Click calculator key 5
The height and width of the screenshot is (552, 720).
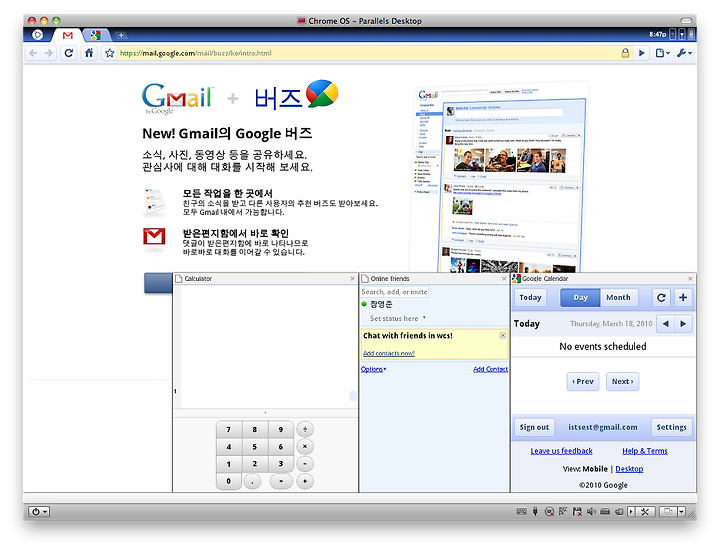click(254, 447)
